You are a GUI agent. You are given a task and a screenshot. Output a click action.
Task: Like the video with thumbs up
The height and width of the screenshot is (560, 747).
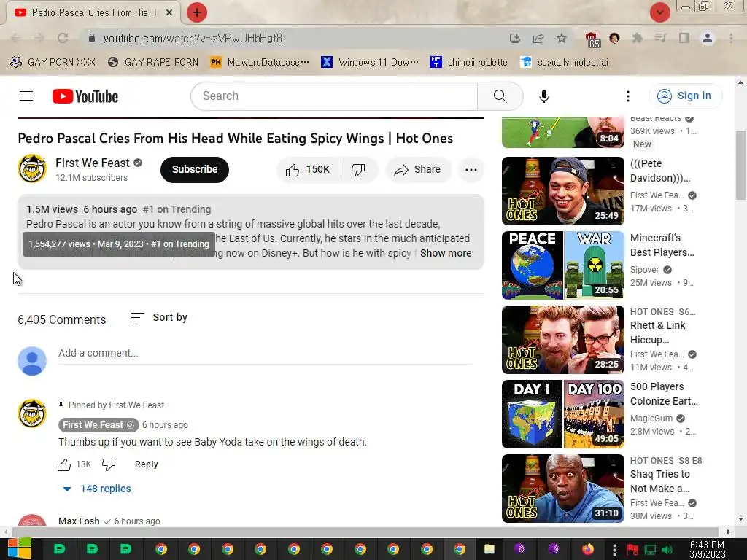tap(308, 169)
